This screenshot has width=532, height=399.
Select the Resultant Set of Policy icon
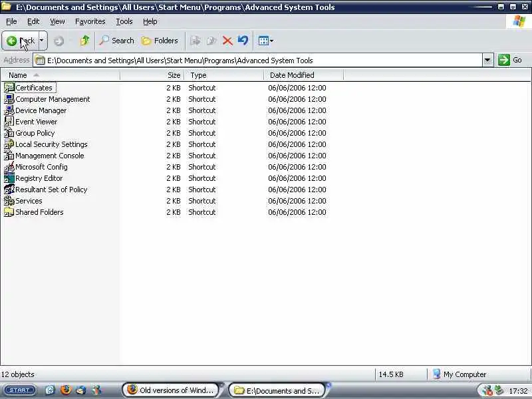pos(9,190)
